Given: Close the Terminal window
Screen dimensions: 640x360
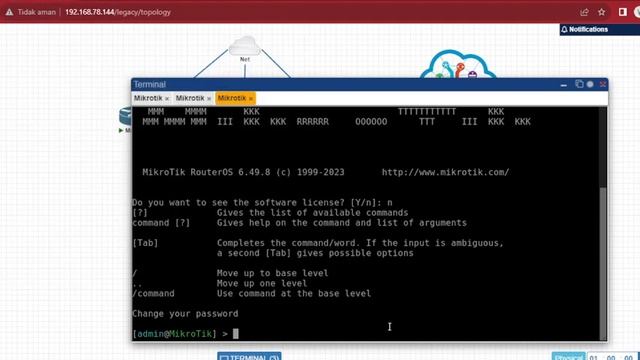Looking at the screenshot, I should coord(602,84).
